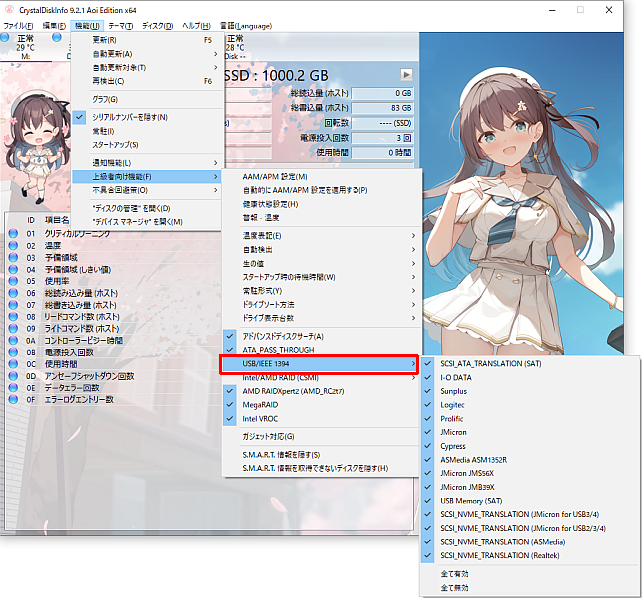Viewport: 642px width, 598px height.
Task: Toggle SCSI_NVME_TRANSLATION (JMicron for USB3/4)
Action: [530, 514]
